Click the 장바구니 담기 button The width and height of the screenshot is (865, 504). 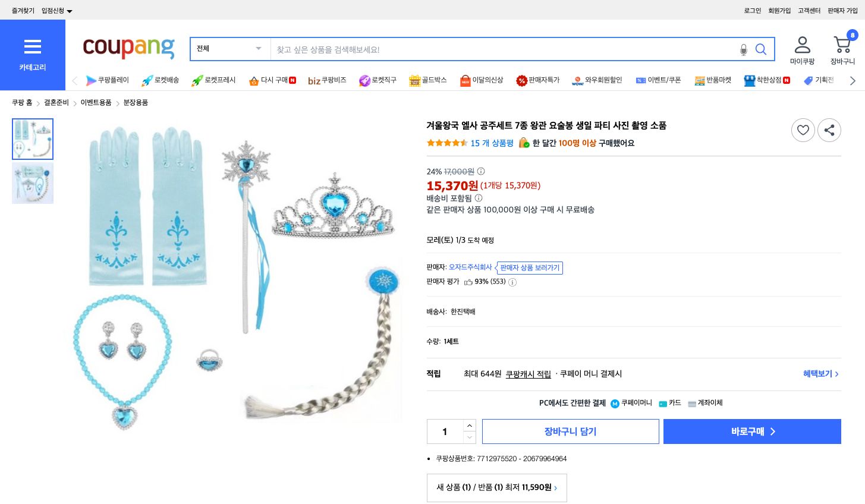[570, 431]
